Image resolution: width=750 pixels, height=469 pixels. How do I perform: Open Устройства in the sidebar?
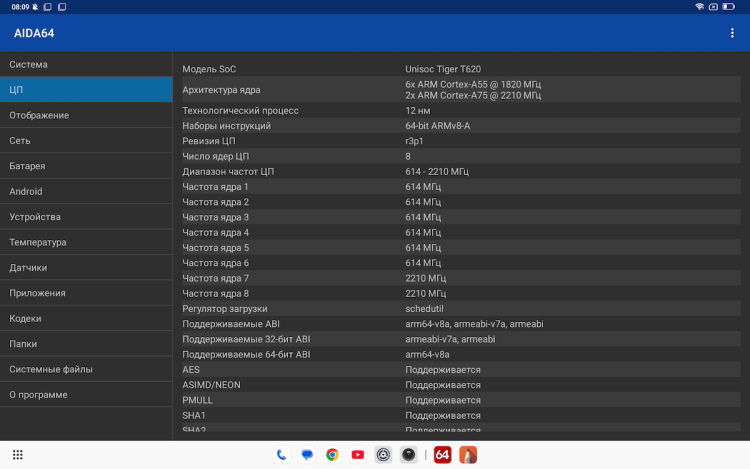coord(86,217)
